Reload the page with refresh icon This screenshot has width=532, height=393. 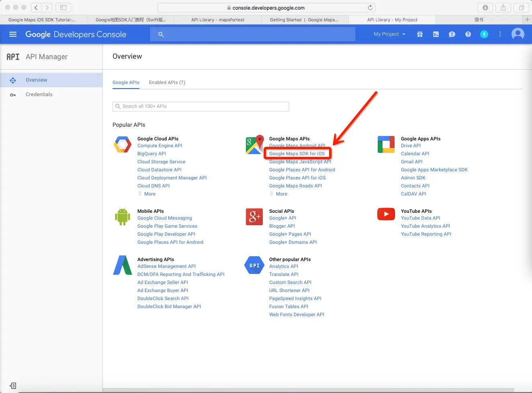(370, 8)
